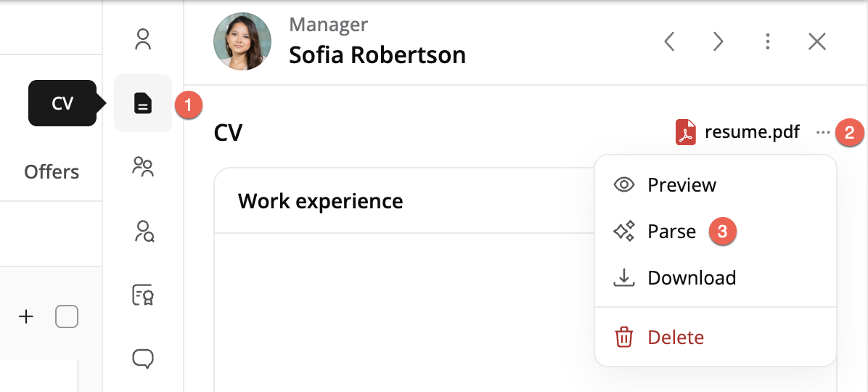This screenshot has height=392, width=868.
Task: Go to previous candidate with left chevron
Action: [x=669, y=41]
